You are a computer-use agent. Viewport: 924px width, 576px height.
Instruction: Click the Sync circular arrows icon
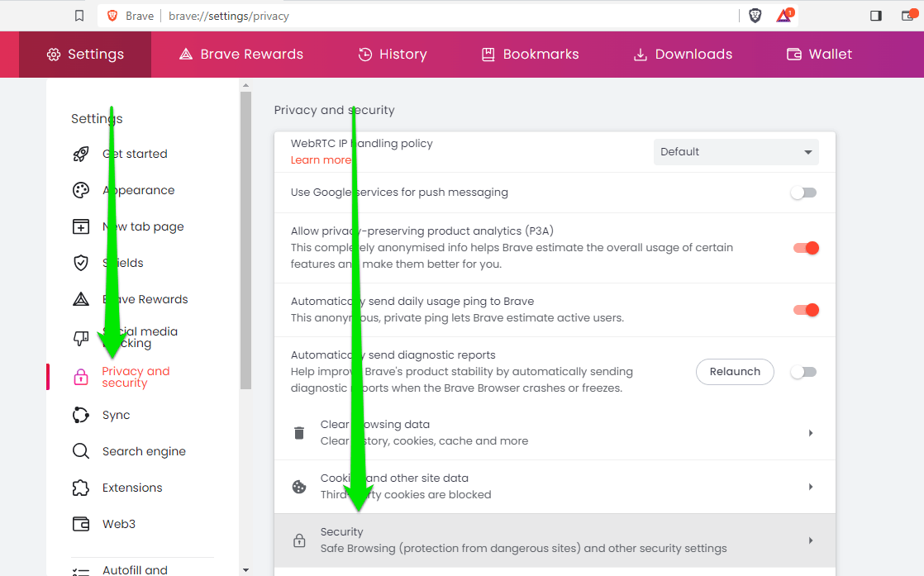click(x=81, y=415)
